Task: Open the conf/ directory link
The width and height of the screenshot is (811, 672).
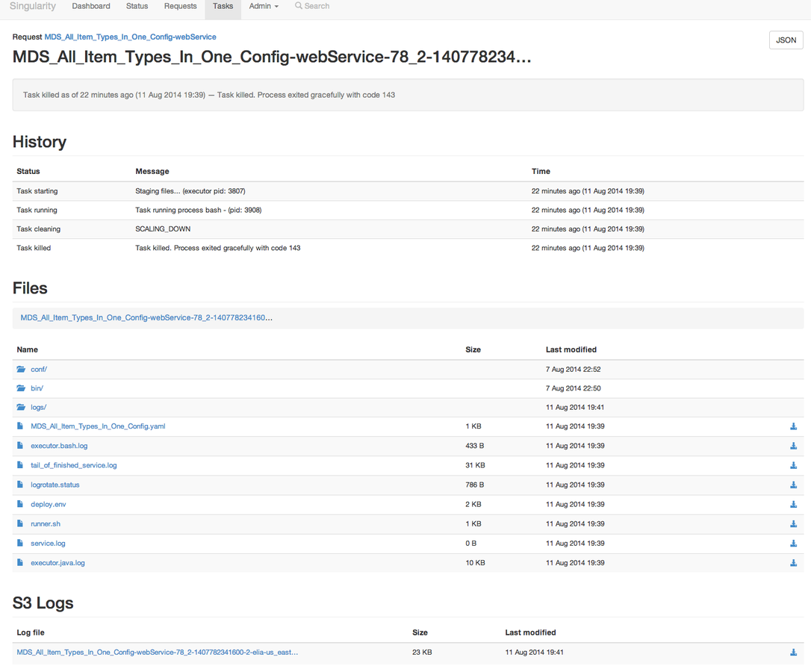Action: [39, 370]
